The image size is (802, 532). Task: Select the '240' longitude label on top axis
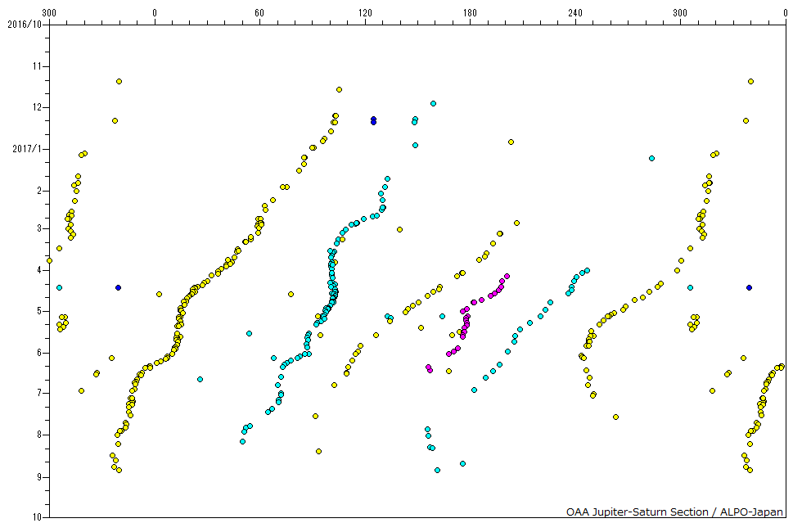575,13
